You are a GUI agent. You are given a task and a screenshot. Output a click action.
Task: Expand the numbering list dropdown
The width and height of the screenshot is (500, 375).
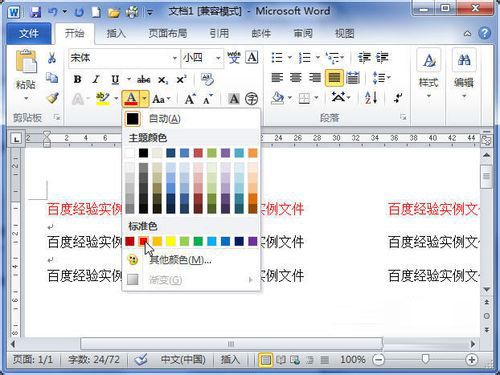[318, 58]
